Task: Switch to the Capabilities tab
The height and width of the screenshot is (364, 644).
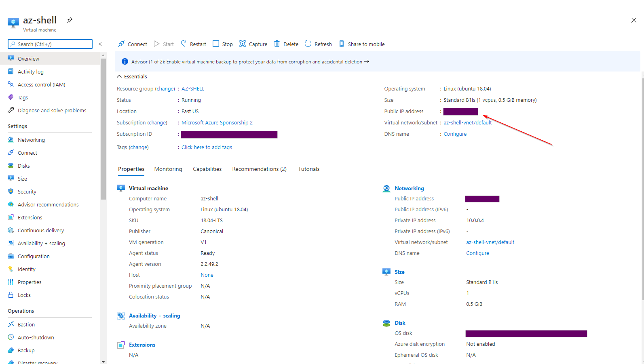Action: [207, 169]
